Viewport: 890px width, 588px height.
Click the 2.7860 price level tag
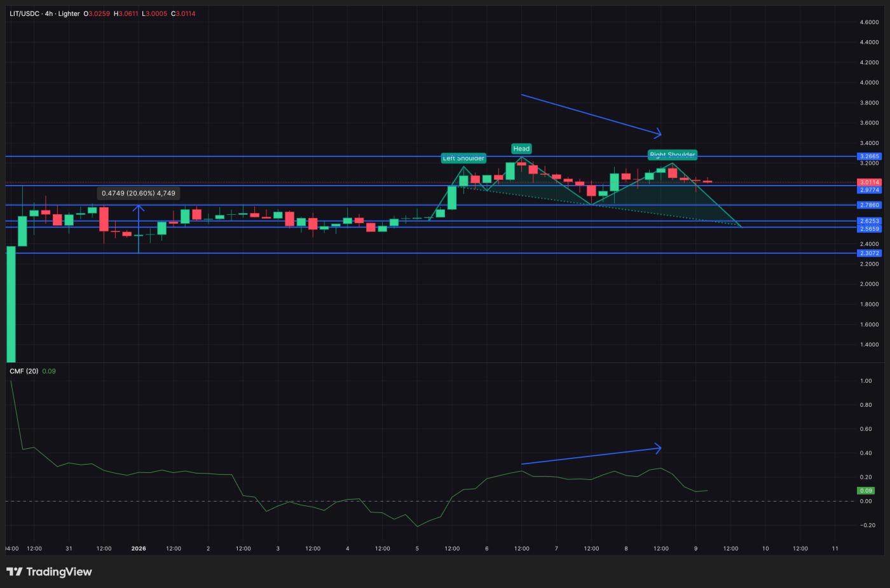point(869,205)
